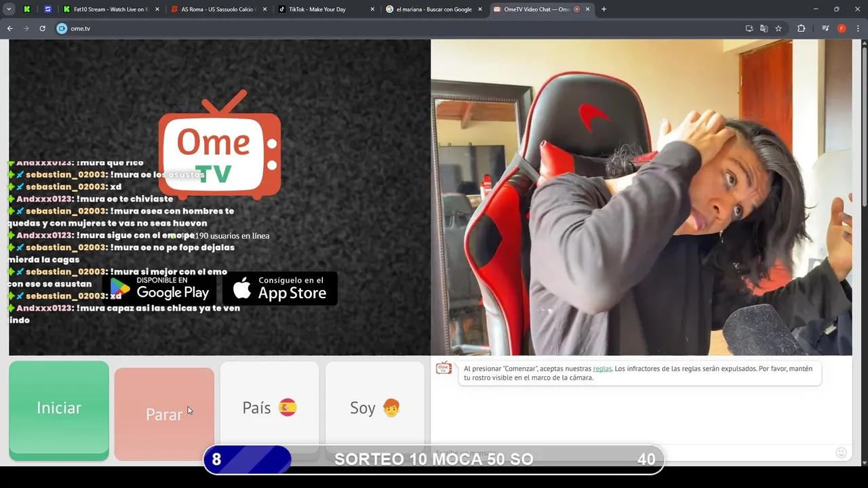Screen dimensions: 868x488
Task: Click the OmeTV avatar beside the rules message
Action: coord(443,368)
